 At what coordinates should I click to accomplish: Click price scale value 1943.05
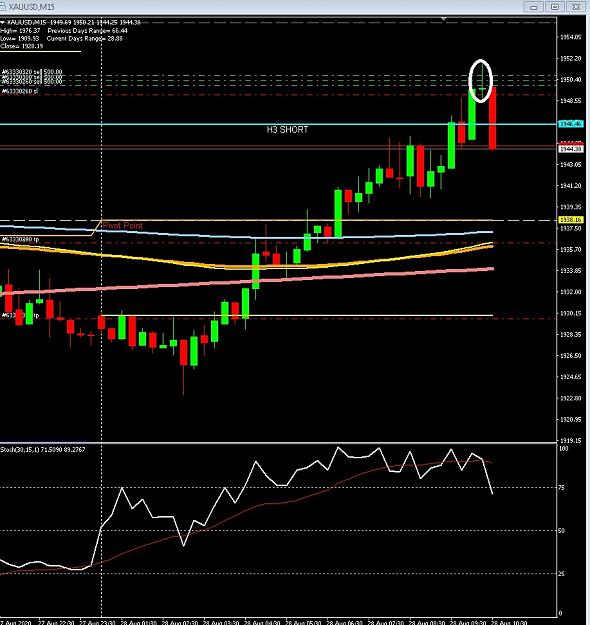point(570,165)
